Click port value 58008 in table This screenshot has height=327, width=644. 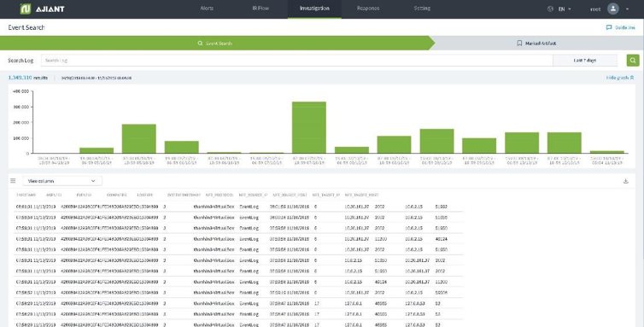(441, 293)
